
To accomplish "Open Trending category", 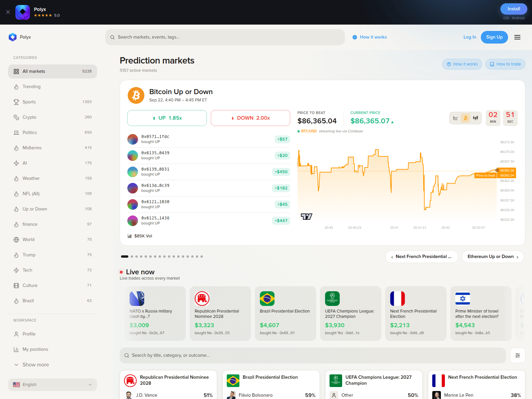I will (x=53, y=87).
